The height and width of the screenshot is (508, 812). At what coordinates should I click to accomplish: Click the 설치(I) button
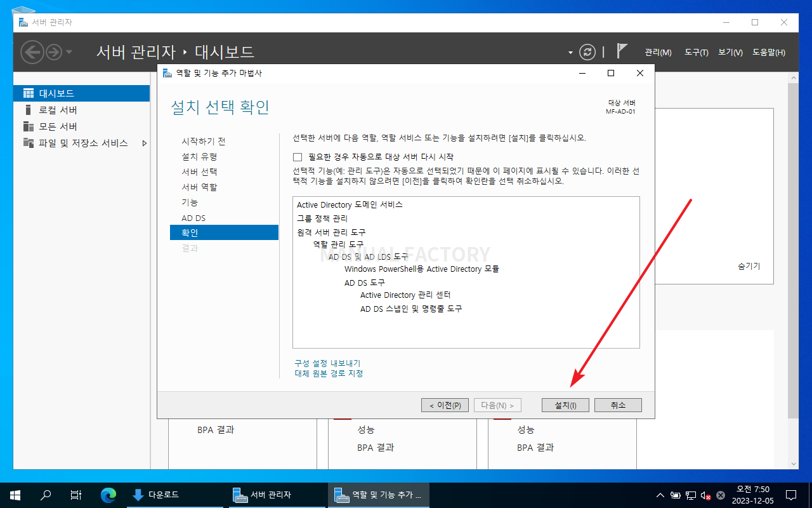click(x=565, y=405)
